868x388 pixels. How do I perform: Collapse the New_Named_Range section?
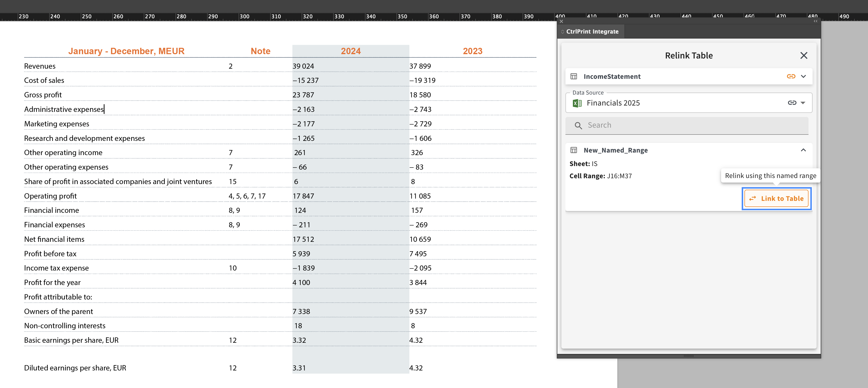(x=803, y=150)
